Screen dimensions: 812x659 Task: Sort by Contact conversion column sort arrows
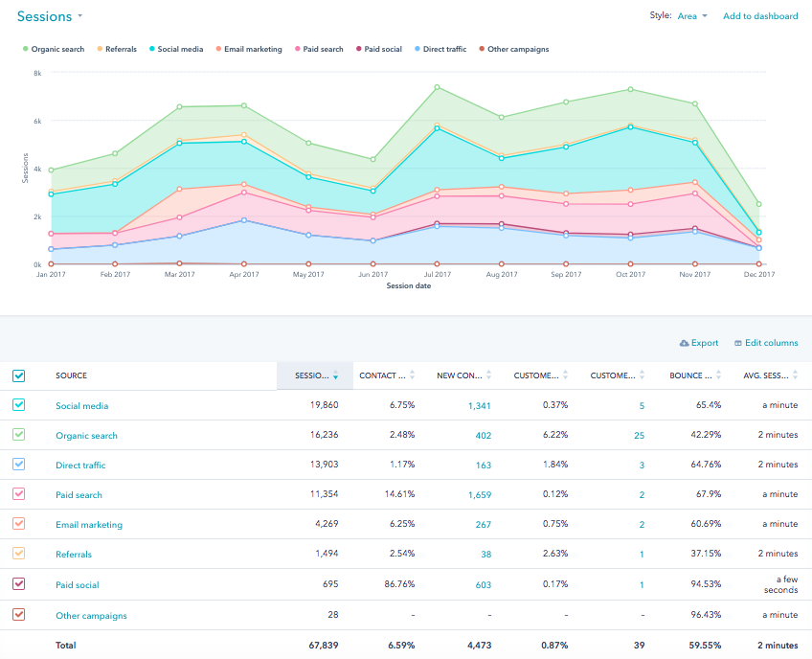pyautogui.click(x=412, y=375)
